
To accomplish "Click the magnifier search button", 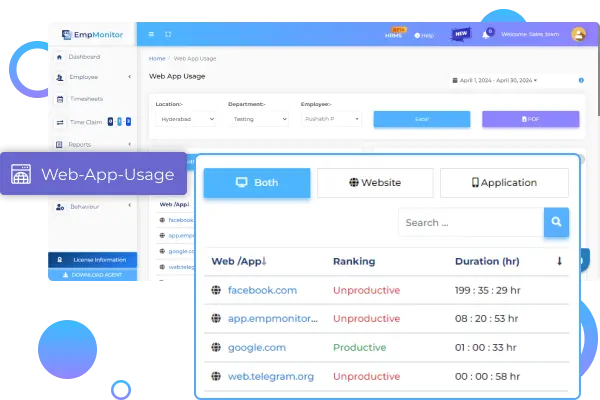I will [556, 222].
